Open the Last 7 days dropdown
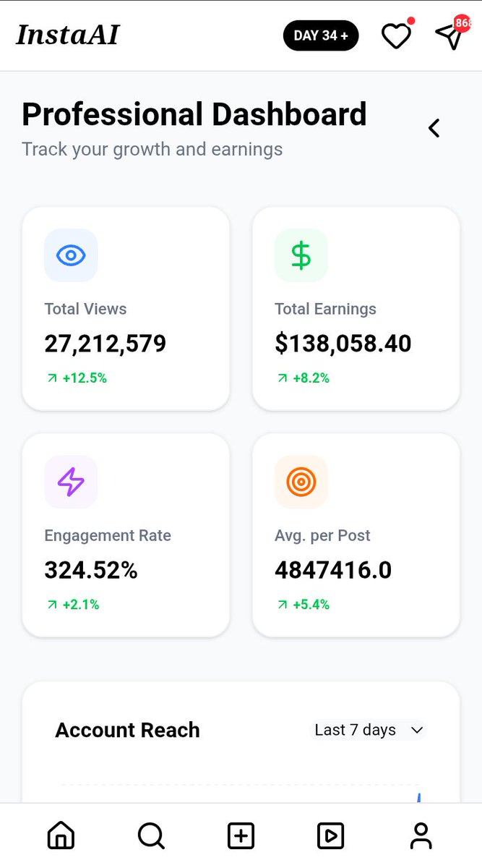 [369, 730]
